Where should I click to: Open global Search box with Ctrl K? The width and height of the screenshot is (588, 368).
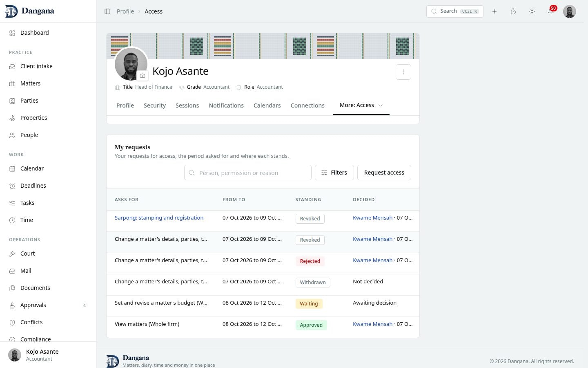(x=455, y=11)
